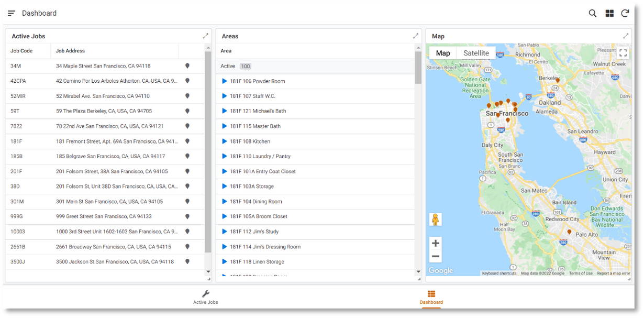Refresh the dashboard with reload icon
644x318 pixels.
click(625, 14)
